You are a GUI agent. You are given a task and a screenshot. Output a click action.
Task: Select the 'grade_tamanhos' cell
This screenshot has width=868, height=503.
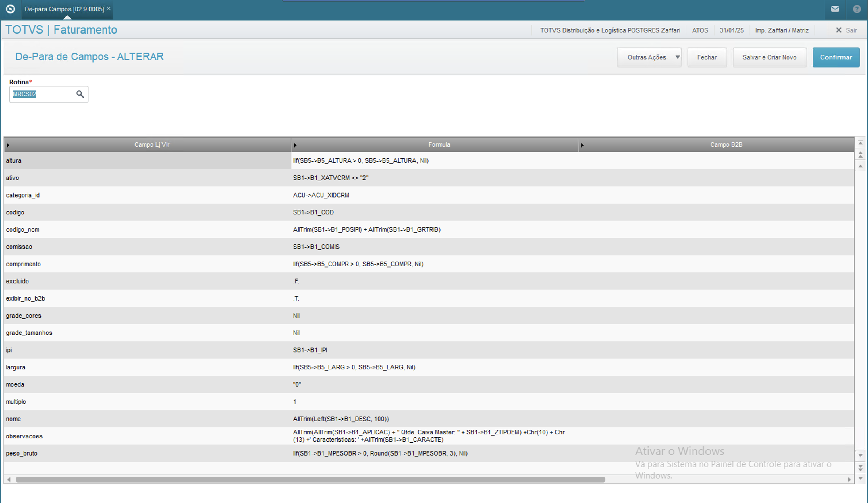(147, 332)
